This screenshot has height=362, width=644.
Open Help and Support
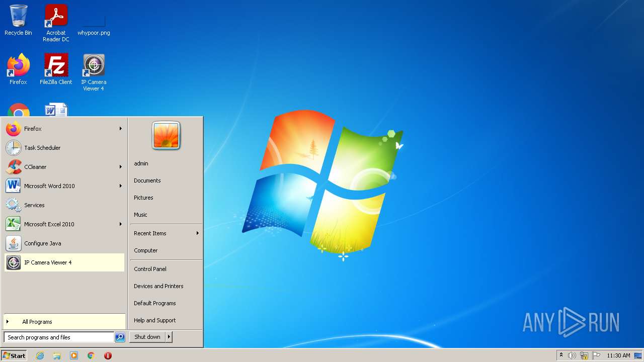click(166, 320)
